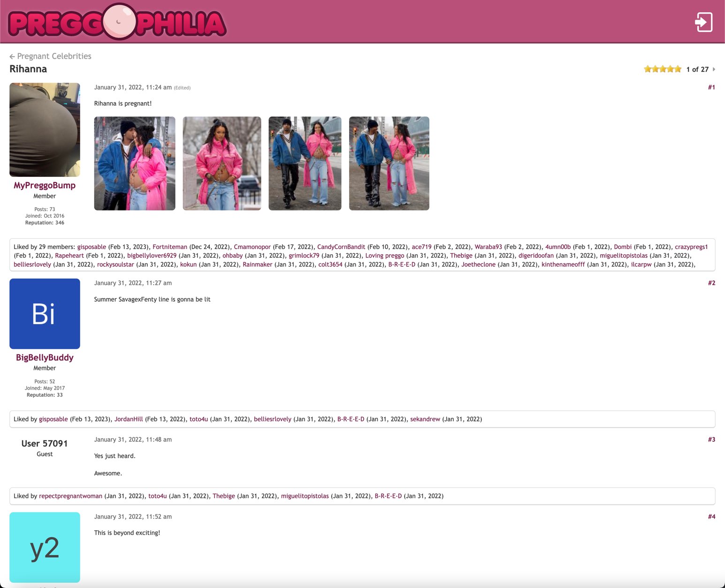
Task: Click the text 'Summer SavagexFenty line is gonna be lit'
Action: [152, 299]
